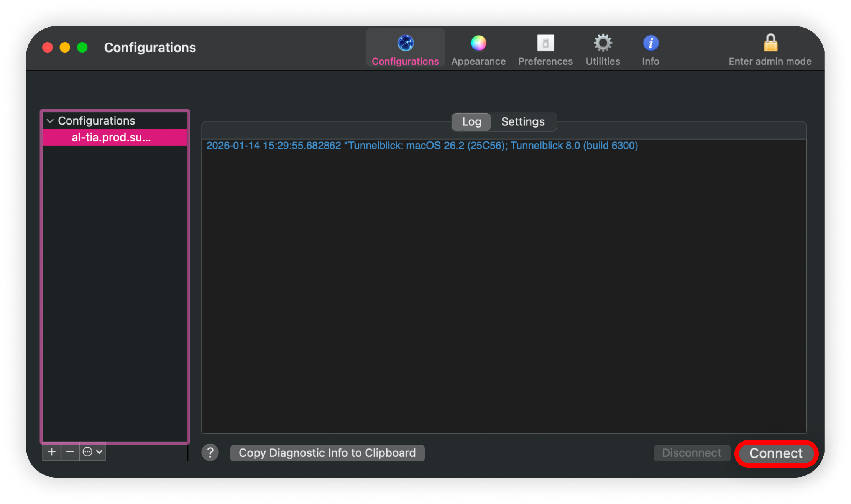
Task: Click the Connect button
Action: click(x=776, y=453)
